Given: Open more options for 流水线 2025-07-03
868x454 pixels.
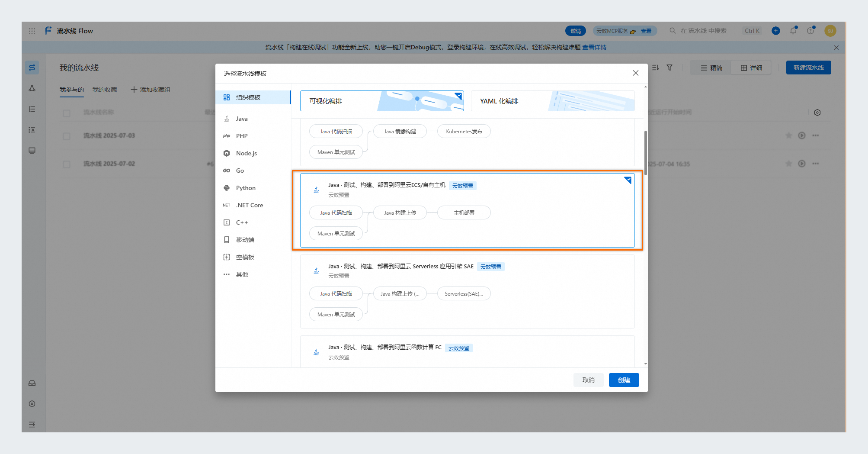Looking at the screenshot, I should 816,135.
